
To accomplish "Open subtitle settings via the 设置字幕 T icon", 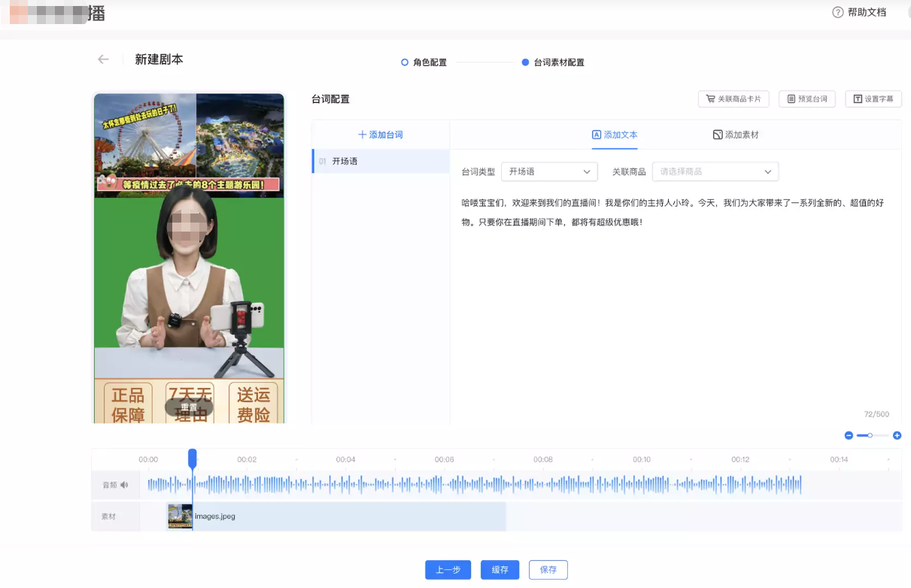I will [x=858, y=99].
